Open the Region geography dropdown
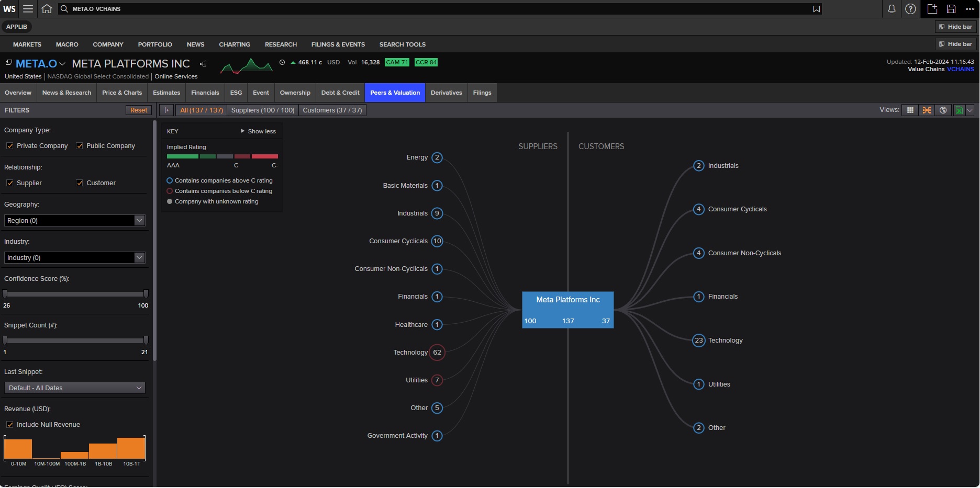Viewport: 980px width, 488px height. [x=74, y=220]
